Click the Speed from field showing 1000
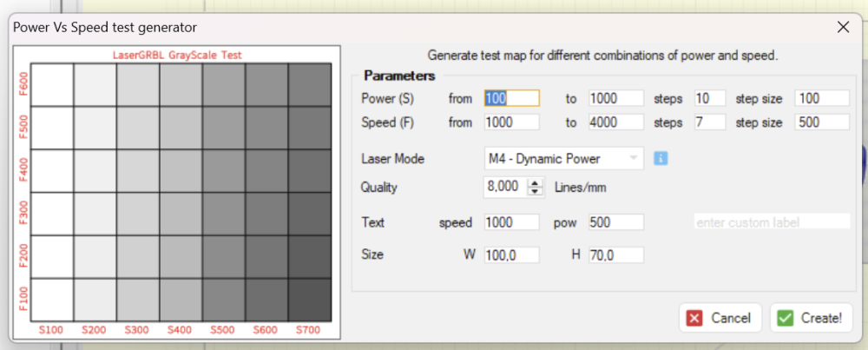Screen dimensions: 868x350 coord(511,122)
